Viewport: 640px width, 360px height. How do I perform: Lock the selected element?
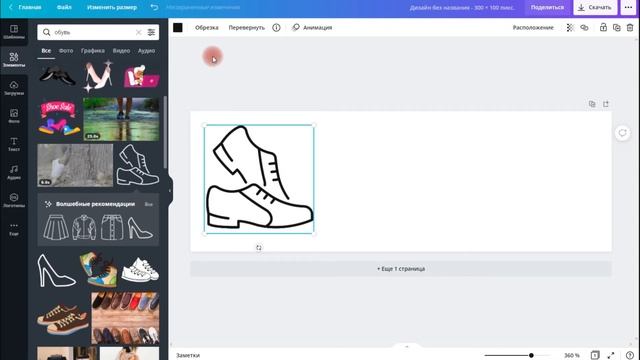603,27
